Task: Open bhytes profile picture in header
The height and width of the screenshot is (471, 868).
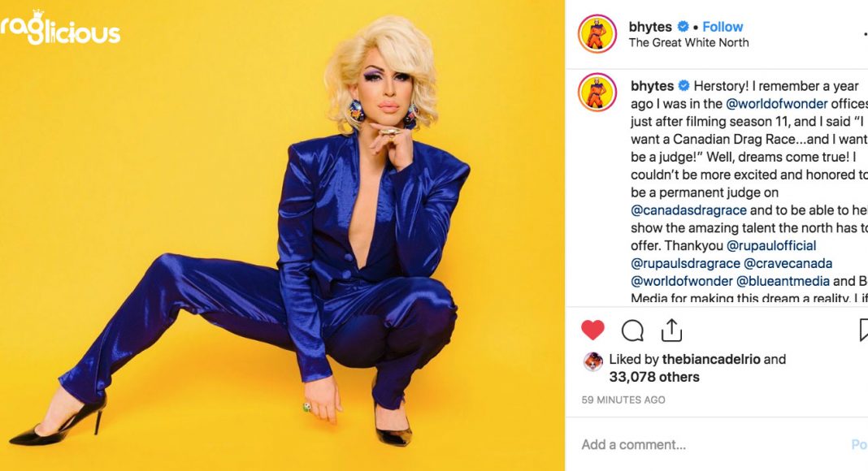Action: click(x=597, y=34)
